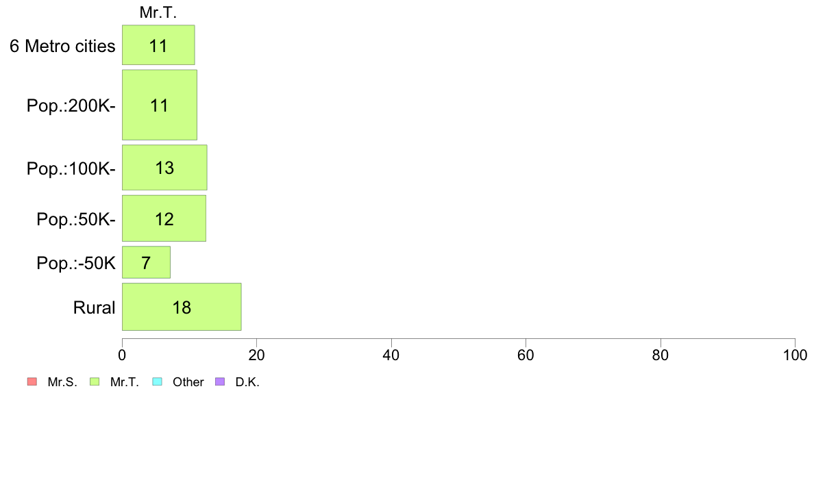Select the 6 Metro cities bar
This screenshot has width=814, height=504.
(x=158, y=45)
